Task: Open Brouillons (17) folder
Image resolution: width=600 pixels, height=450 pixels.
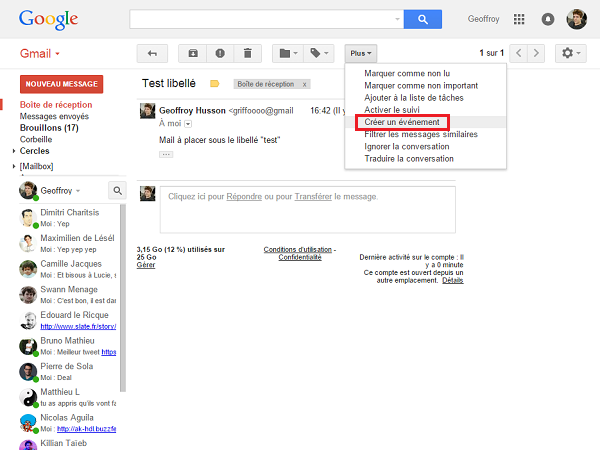Action: coord(49,128)
